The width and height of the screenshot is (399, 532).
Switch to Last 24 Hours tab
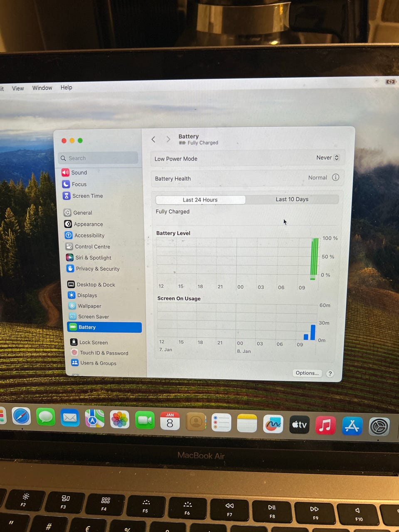pyautogui.click(x=200, y=199)
